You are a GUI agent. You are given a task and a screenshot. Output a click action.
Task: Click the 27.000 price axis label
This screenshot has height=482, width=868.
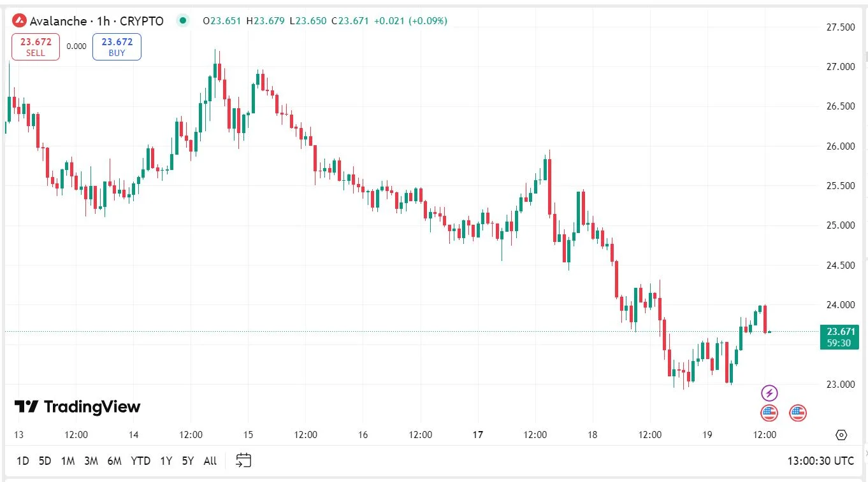[x=840, y=67]
